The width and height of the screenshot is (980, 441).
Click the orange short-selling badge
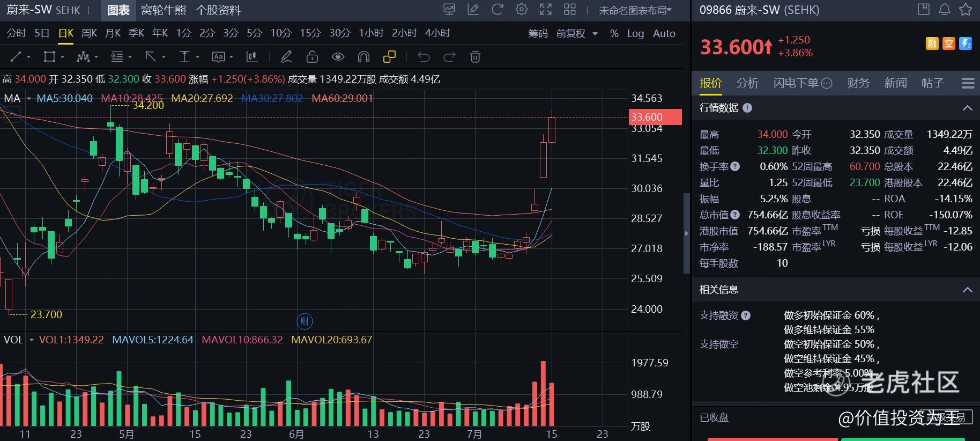[x=949, y=43]
